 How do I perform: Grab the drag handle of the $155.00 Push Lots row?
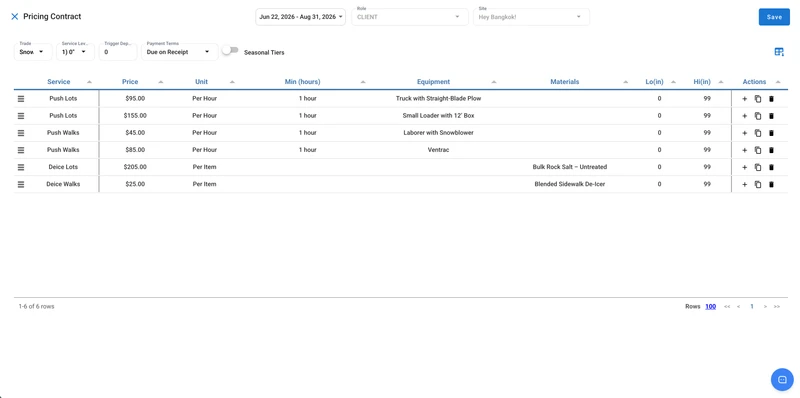coord(21,116)
